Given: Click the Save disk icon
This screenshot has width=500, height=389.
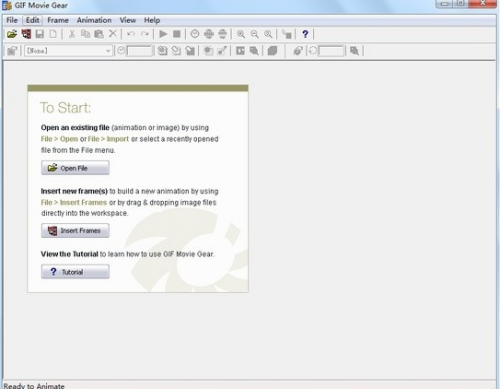Looking at the screenshot, I should (x=40, y=34).
